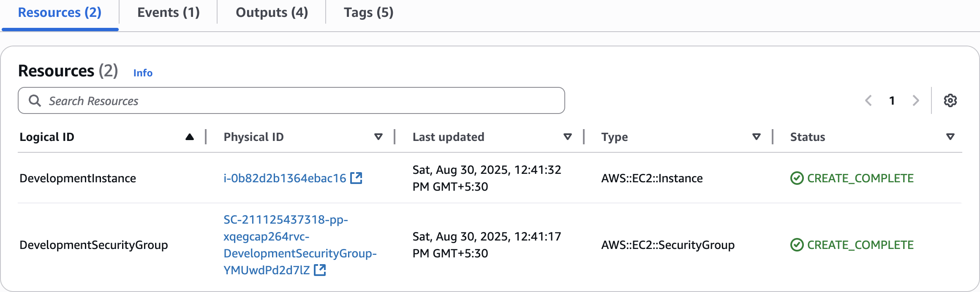The image size is (980, 292).
Task: Switch to the Outputs (4) tab
Action: click(272, 13)
